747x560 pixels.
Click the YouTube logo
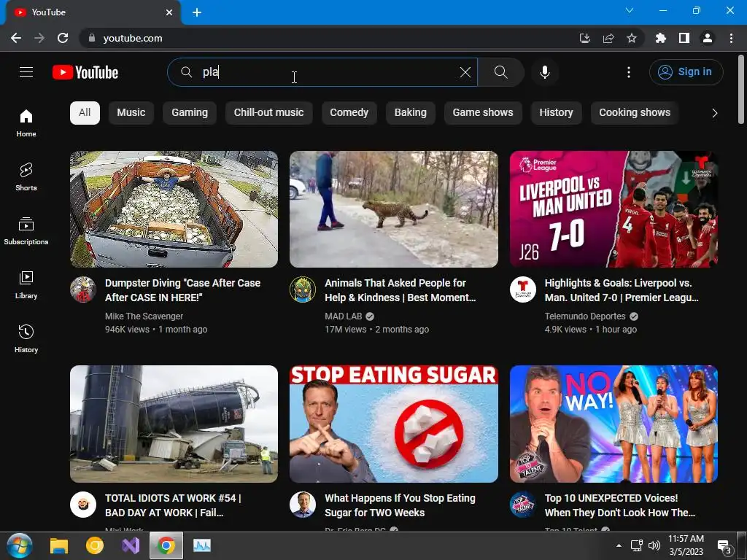tap(85, 72)
